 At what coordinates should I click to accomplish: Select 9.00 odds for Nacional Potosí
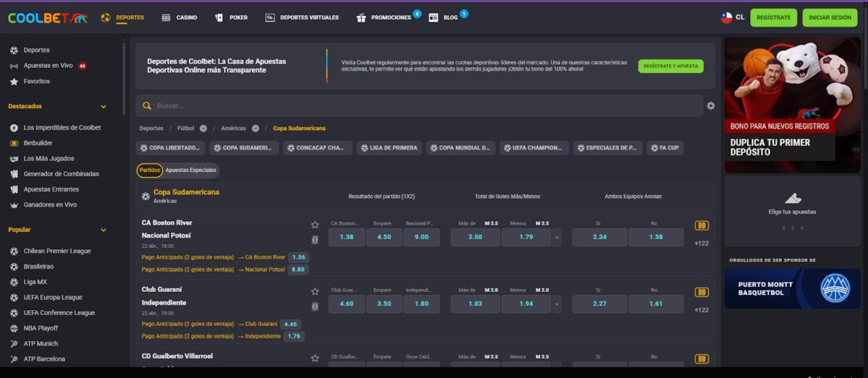pos(422,237)
